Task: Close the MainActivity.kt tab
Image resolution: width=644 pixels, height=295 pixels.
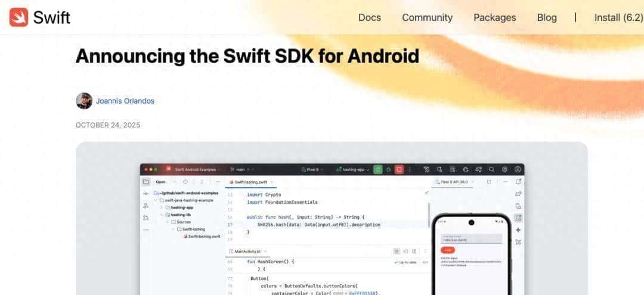Action: [265, 251]
